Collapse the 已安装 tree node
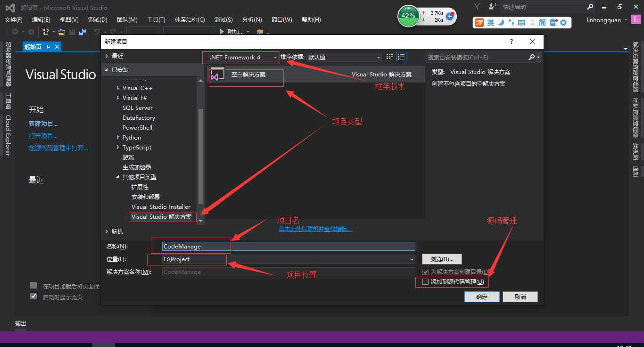 (107, 70)
